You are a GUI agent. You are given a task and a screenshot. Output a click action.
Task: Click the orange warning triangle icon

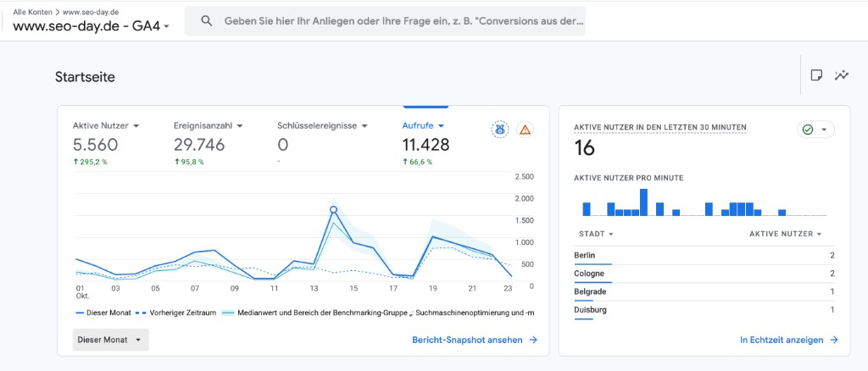point(525,130)
